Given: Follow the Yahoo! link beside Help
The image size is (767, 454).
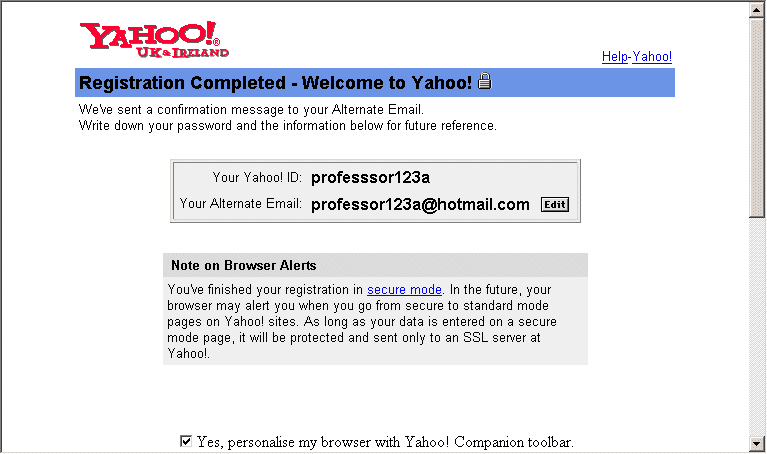Looking at the screenshot, I should pyautogui.click(x=652, y=57).
